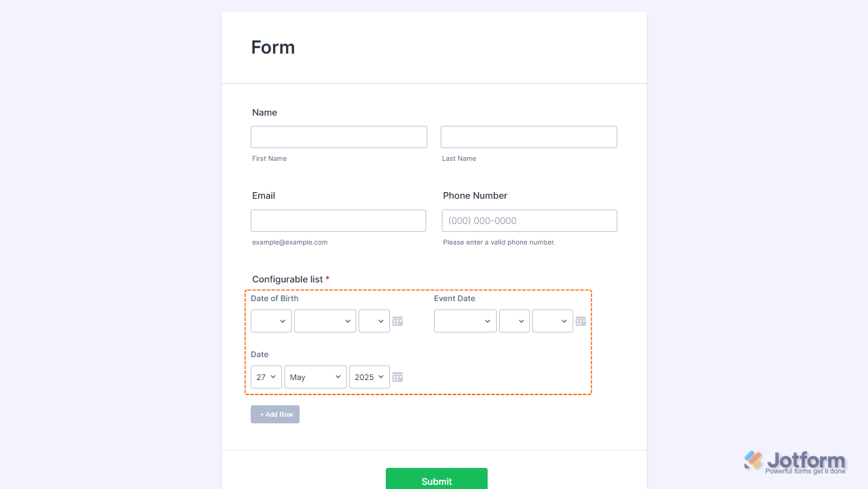Viewport: 868px width, 489px height.
Task: Click the + Add Row button
Action: click(x=275, y=414)
